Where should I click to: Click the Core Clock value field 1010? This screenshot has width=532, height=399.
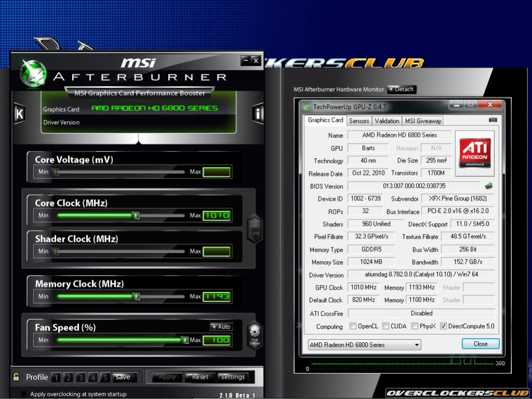[x=217, y=215]
